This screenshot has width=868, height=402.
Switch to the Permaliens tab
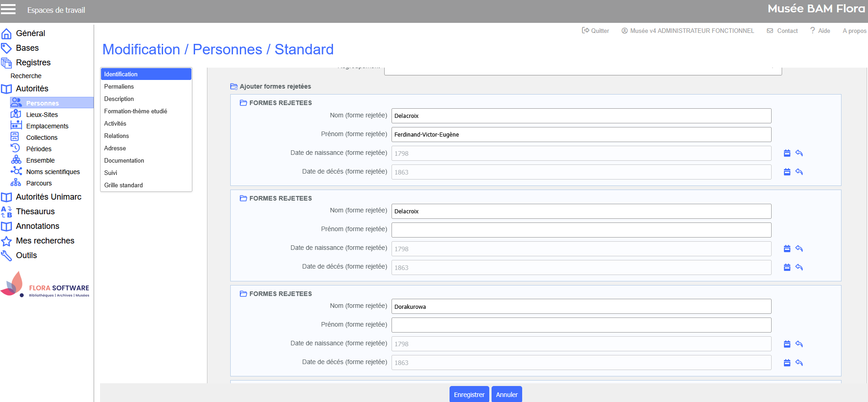click(119, 86)
